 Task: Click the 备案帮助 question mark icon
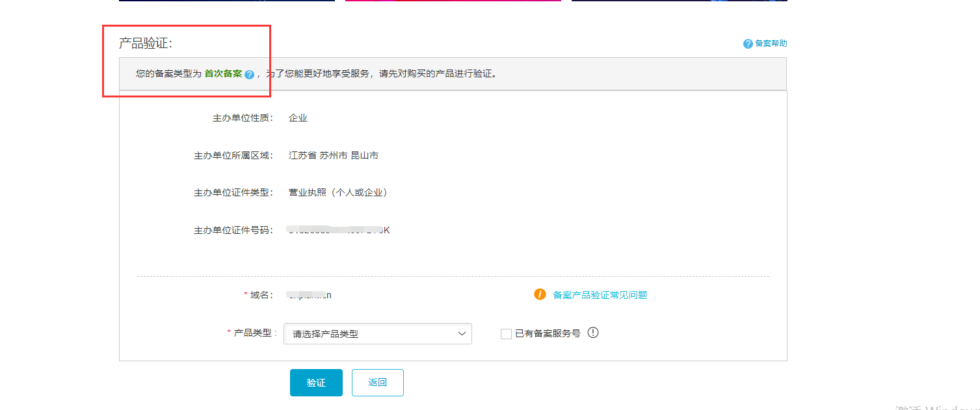tap(748, 44)
